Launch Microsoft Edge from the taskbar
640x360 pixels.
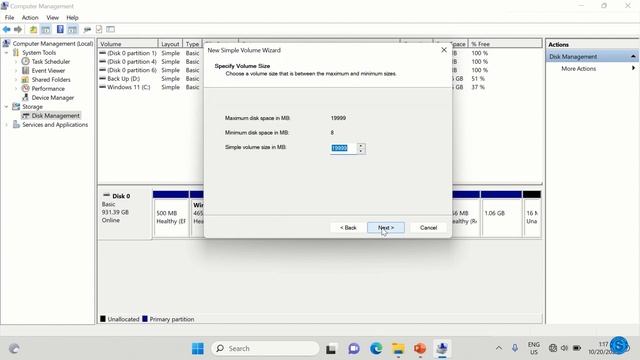pyautogui.click(x=376, y=349)
